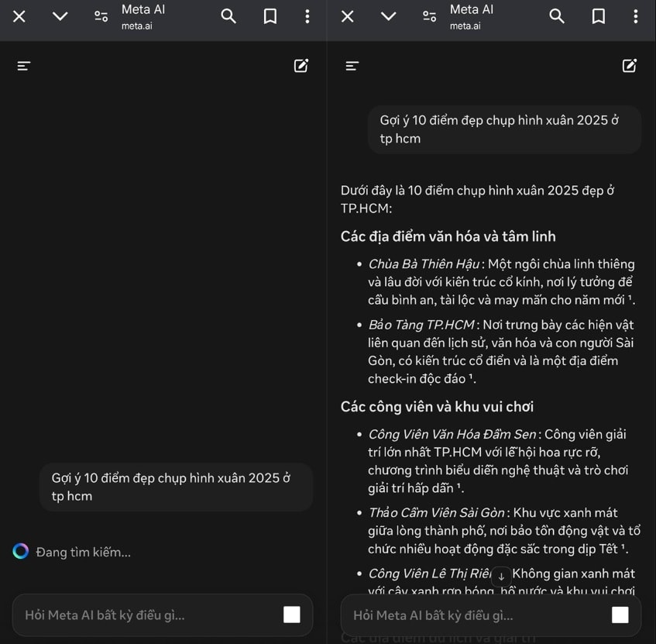Open citation 1 after 'check-in độc đáo'
The image size is (656, 644).
[471, 377]
